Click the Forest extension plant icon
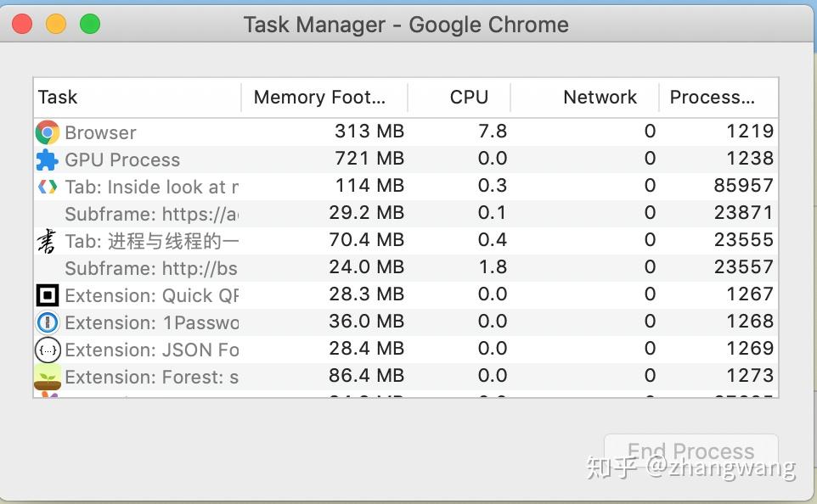This screenshot has height=504, width=817. click(x=48, y=376)
